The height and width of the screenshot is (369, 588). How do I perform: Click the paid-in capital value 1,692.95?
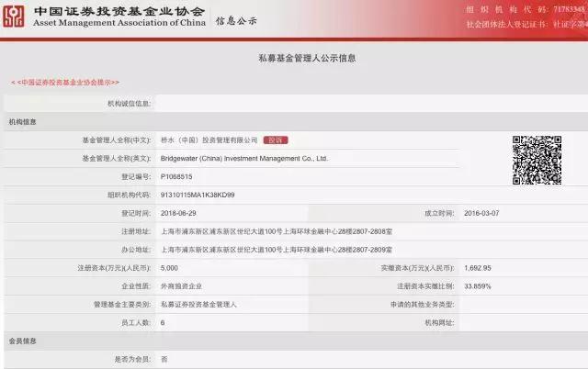click(x=478, y=268)
